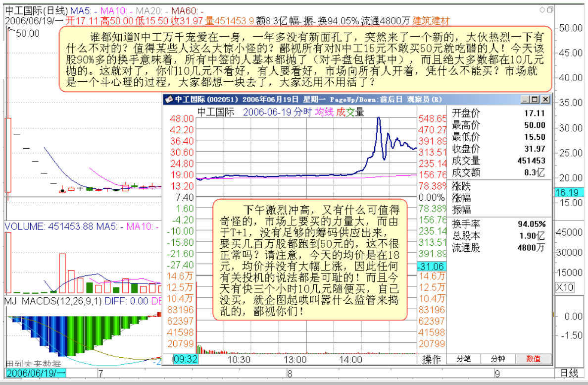Click the 换手率 94.05% row
The height and width of the screenshot is (385, 588).
tap(498, 224)
